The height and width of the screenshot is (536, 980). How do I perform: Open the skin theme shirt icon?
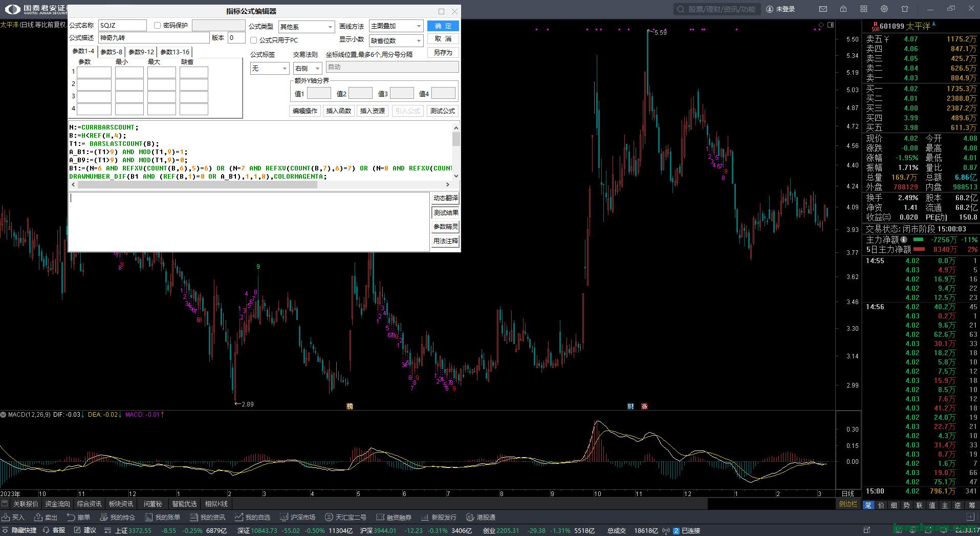[x=905, y=9]
